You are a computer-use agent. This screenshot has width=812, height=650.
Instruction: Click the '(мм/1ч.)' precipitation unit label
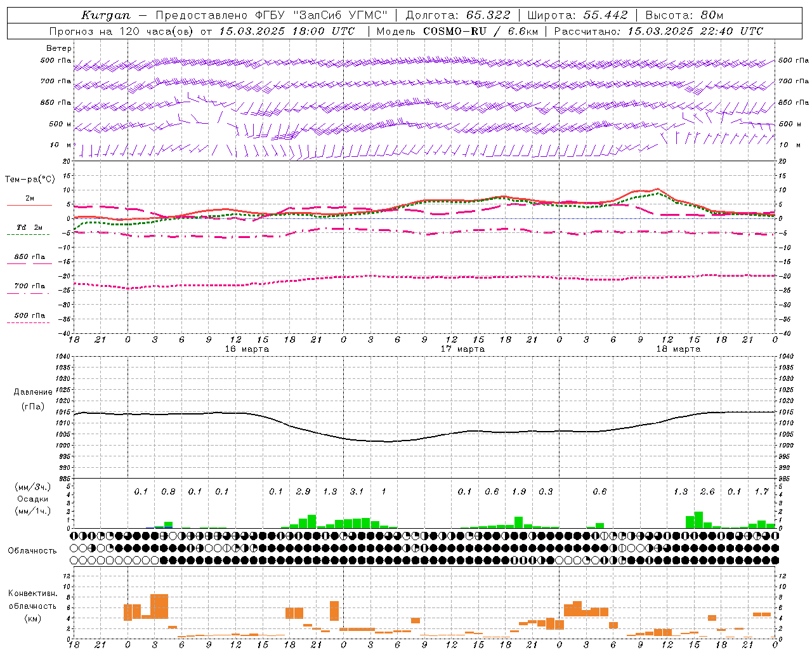pyautogui.click(x=32, y=511)
